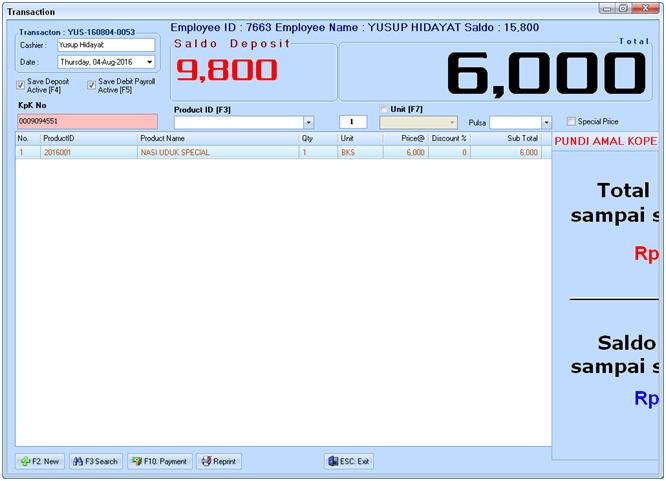Toggle Save Debit Payroll Active checkbox
Image resolution: width=666 pixels, height=481 pixels.
click(91, 85)
